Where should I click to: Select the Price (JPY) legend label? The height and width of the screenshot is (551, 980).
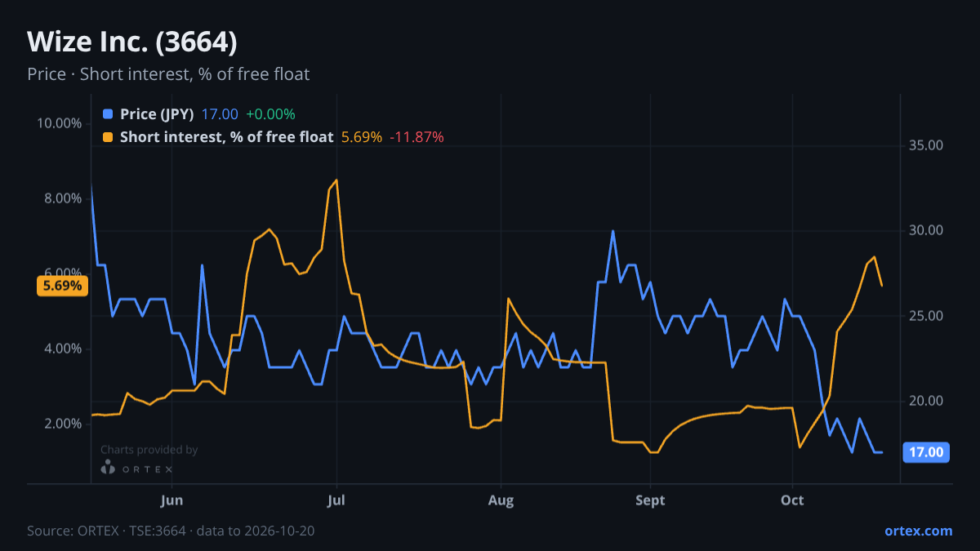point(157,114)
